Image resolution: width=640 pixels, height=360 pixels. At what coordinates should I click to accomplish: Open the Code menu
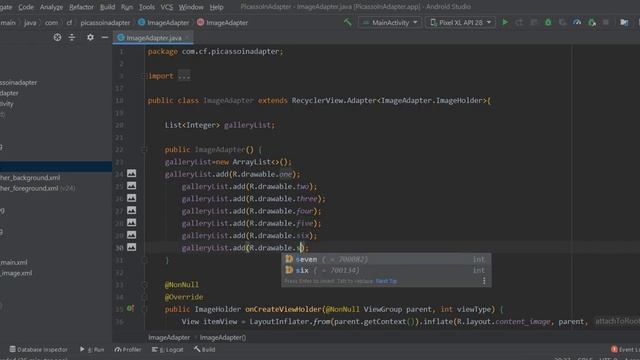click(26, 7)
